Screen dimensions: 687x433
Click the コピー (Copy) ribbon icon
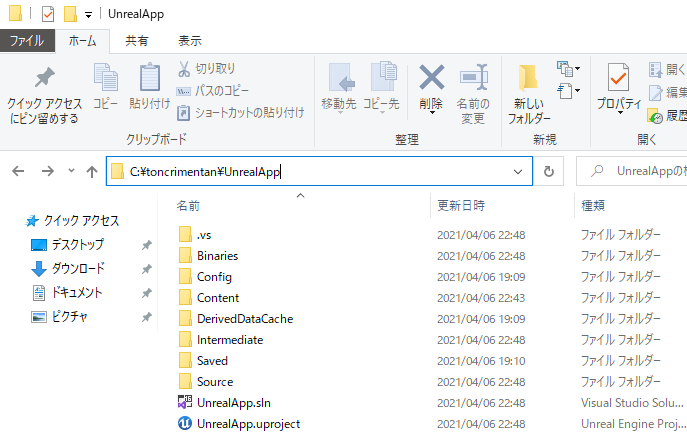pos(106,77)
